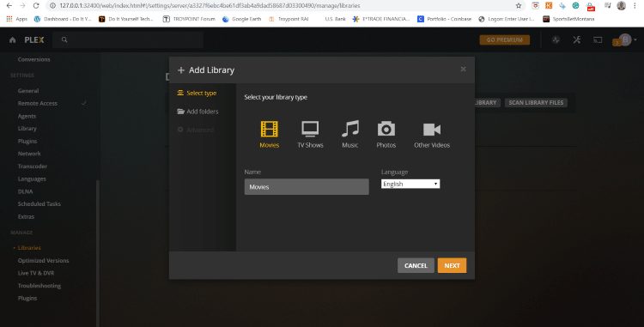The image size is (644, 327).
Task: Open the Apps bookmarks shortcut
Action: (x=17, y=19)
